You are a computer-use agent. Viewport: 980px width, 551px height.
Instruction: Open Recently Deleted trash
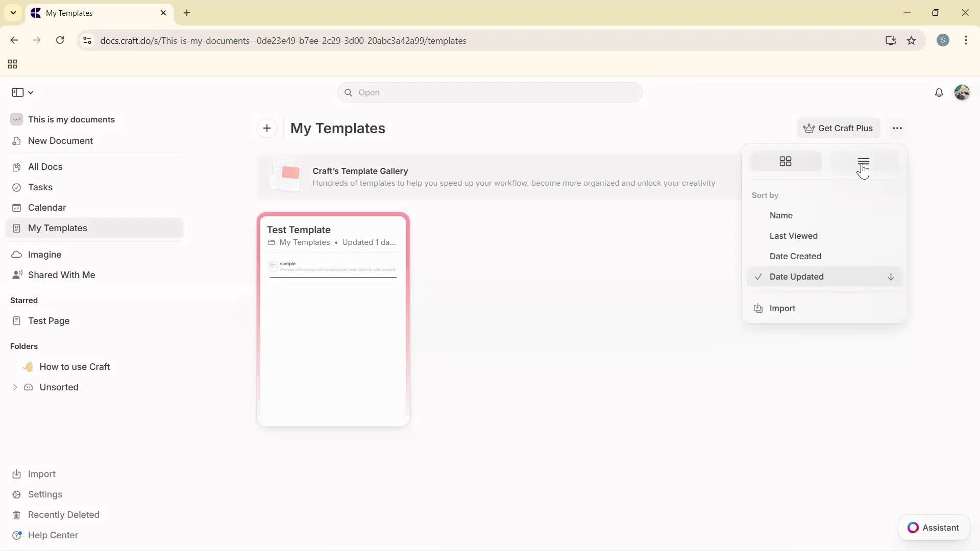(x=63, y=515)
